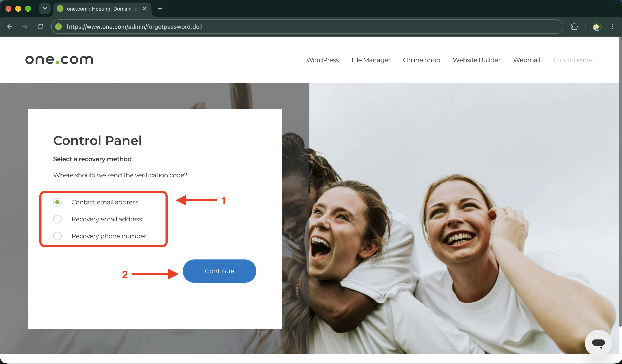Open the browser profile avatar

[x=597, y=27]
